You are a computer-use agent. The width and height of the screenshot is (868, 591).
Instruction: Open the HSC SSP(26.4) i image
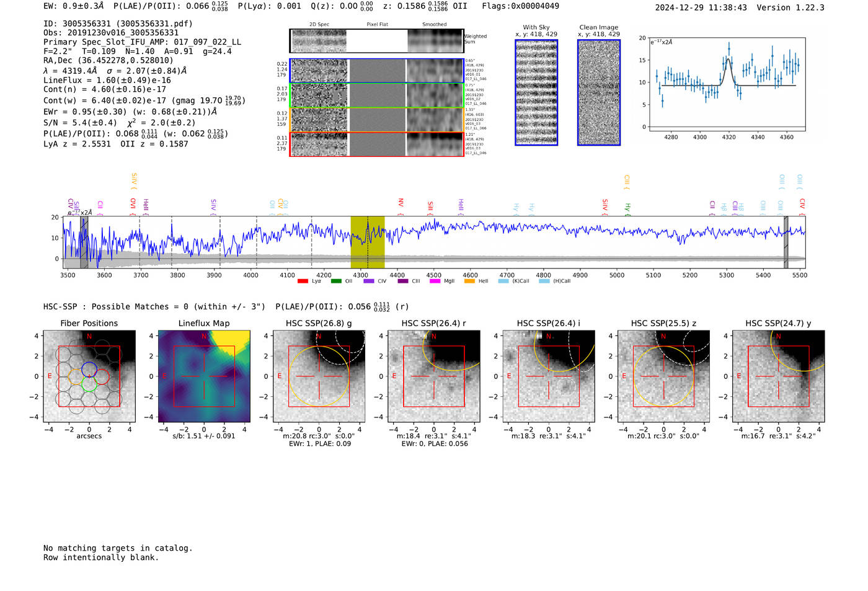[x=549, y=376]
